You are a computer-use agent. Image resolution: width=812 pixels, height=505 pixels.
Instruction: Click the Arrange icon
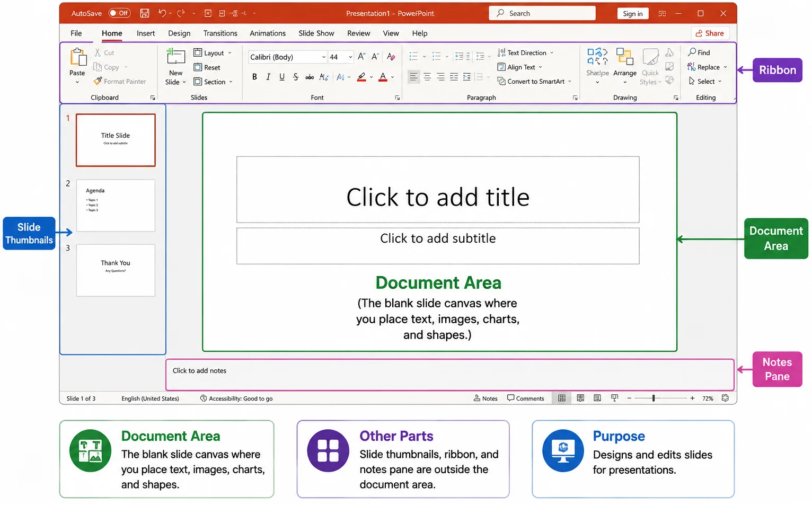tap(625, 56)
